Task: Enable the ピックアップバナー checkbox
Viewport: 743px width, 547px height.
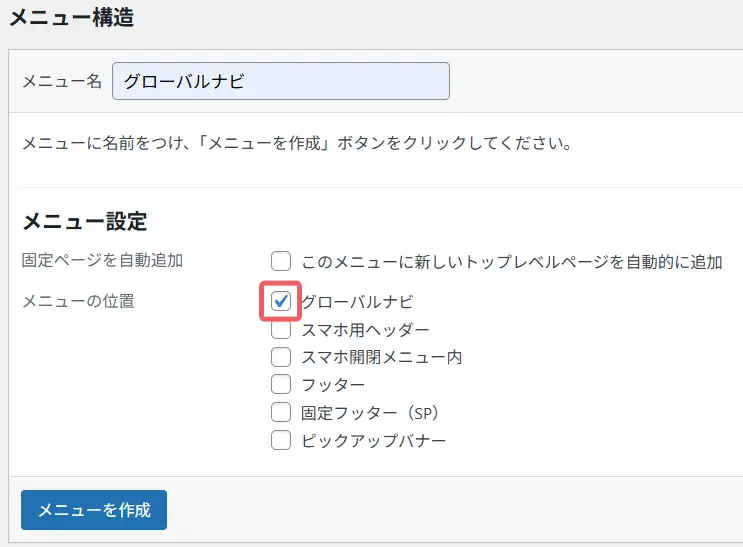Action: pos(281,440)
